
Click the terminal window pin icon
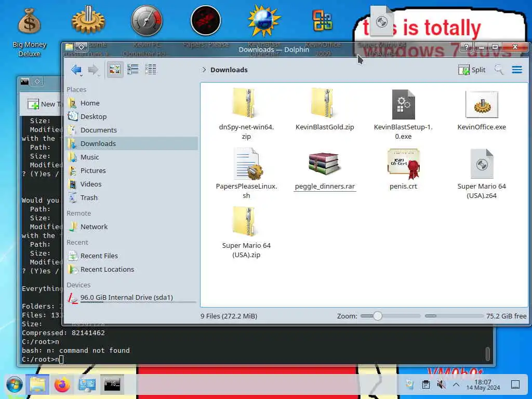click(x=37, y=82)
